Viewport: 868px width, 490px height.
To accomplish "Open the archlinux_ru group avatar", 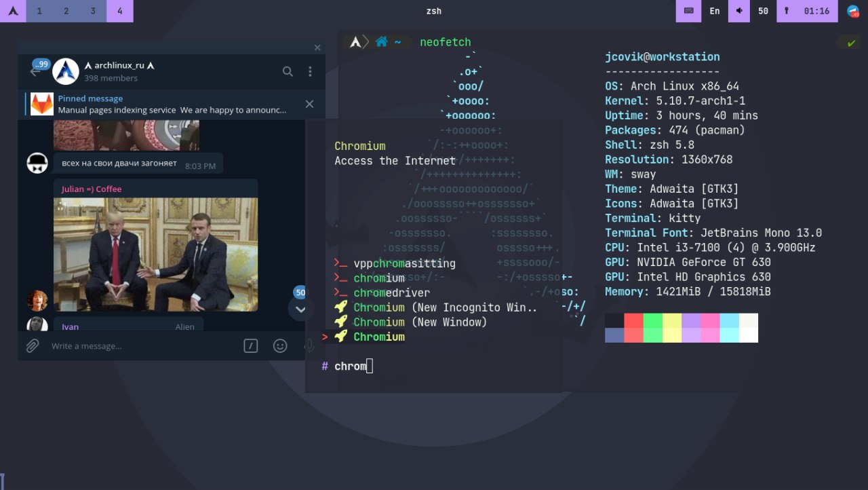I will coord(66,71).
